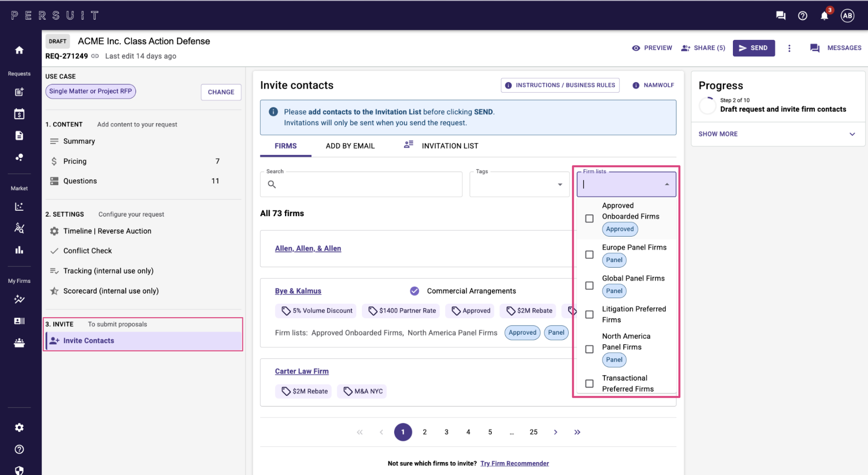Copy the request link icon beside REQ-271249

(95, 56)
